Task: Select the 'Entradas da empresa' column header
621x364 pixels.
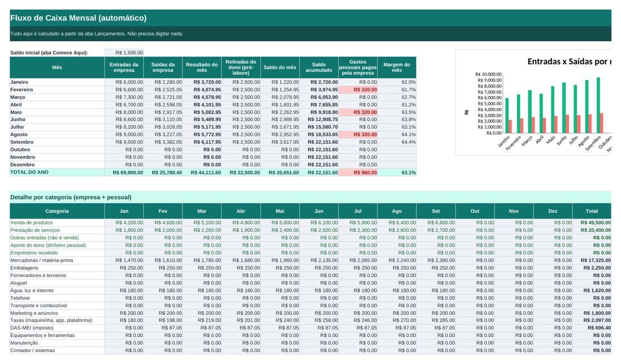Action: coord(124,67)
